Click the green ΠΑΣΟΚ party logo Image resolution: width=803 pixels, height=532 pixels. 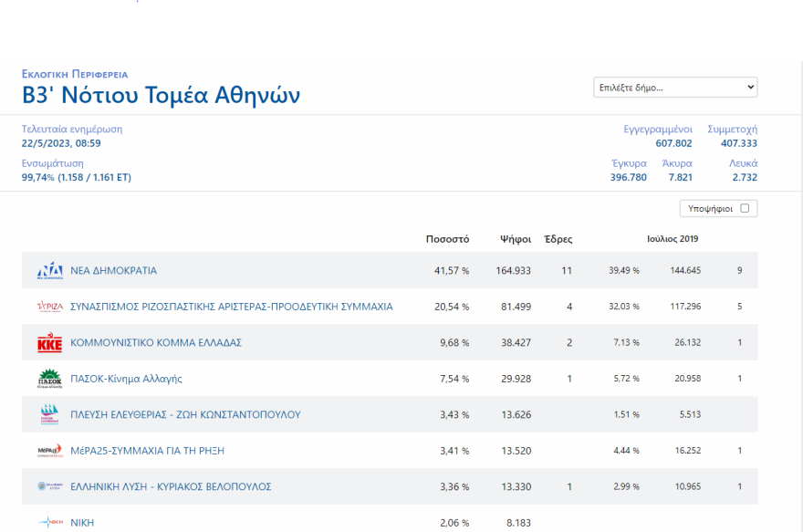pyautogui.click(x=49, y=379)
